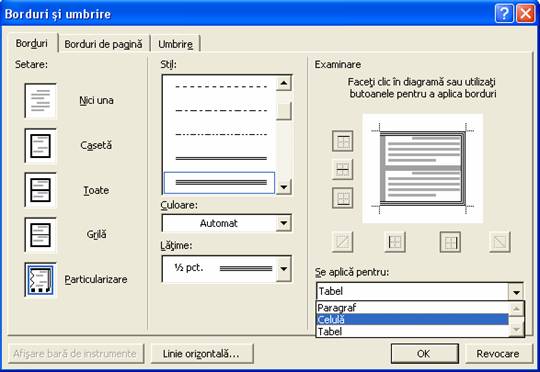
Task: Click the Grilă label
Action: [96, 235]
